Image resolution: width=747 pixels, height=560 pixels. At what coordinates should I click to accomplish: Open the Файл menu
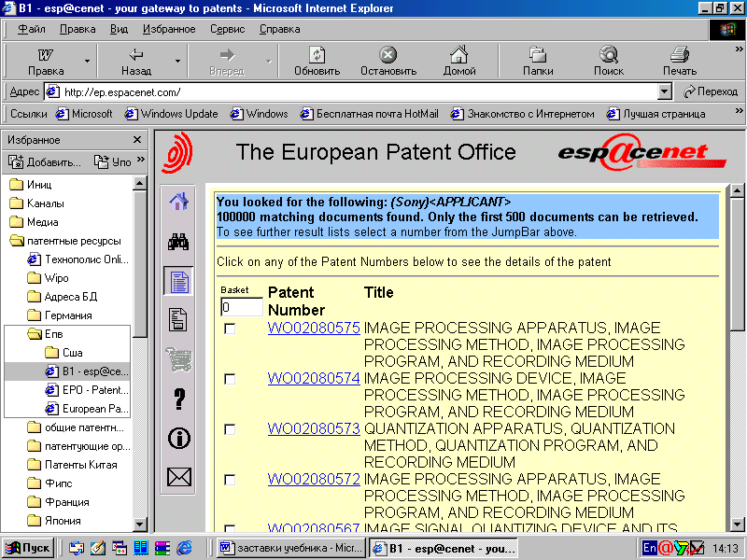(32, 29)
